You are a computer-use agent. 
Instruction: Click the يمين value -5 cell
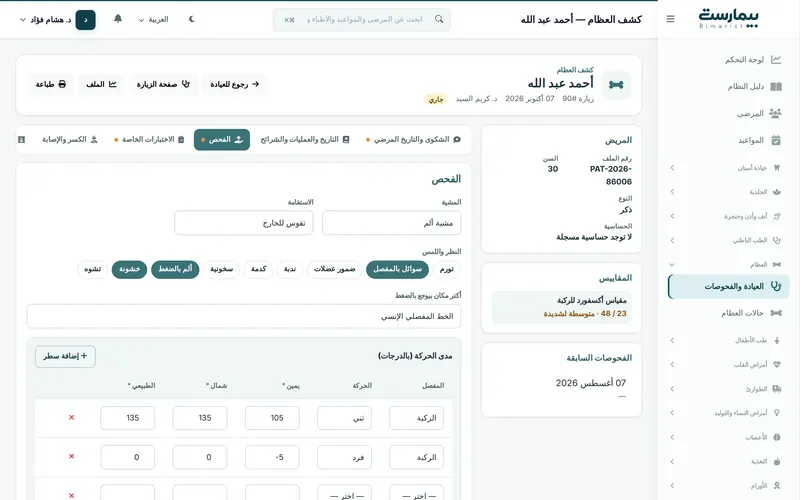[272, 457]
